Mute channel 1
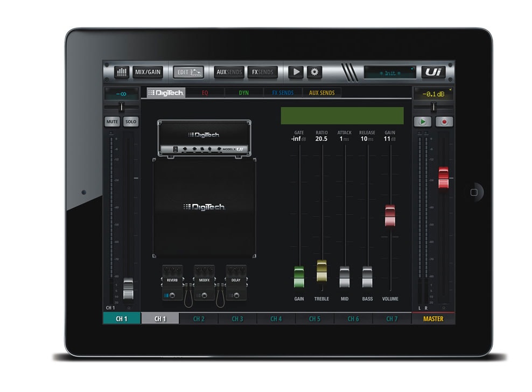This screenshot has width=532, height=392. coord(113,122)
